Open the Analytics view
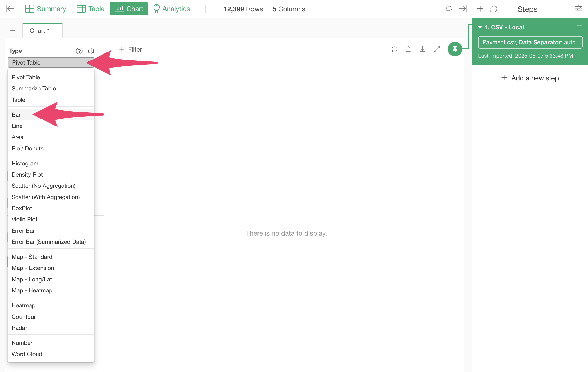Image resolution: width=588 pixels, height=372 pixels. pyautogui.click(x=171, y=9)
